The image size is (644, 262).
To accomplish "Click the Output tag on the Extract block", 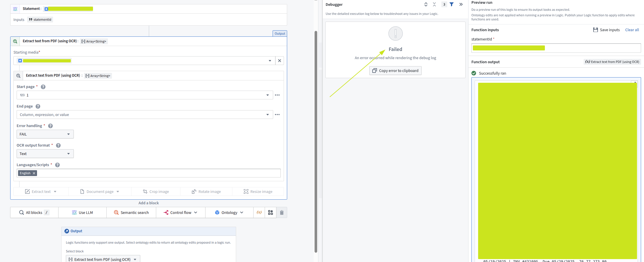I will (x=280, y=34).
